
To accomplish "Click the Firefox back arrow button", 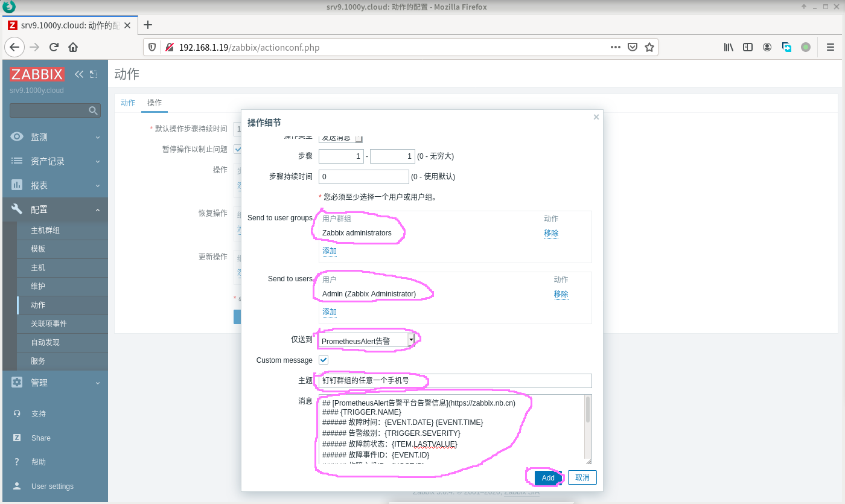I will (x=14, y=47).
